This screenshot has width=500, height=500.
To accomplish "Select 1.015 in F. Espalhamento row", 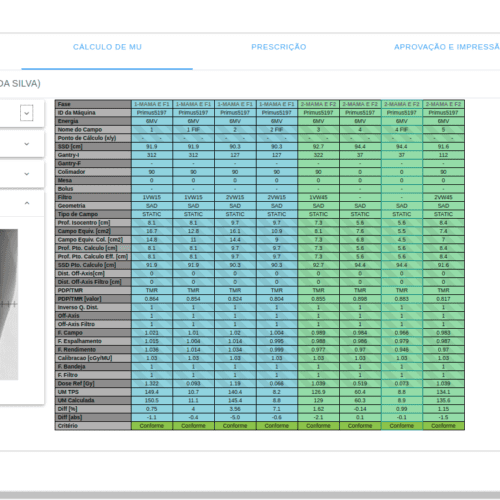I will tap(152, 341).
